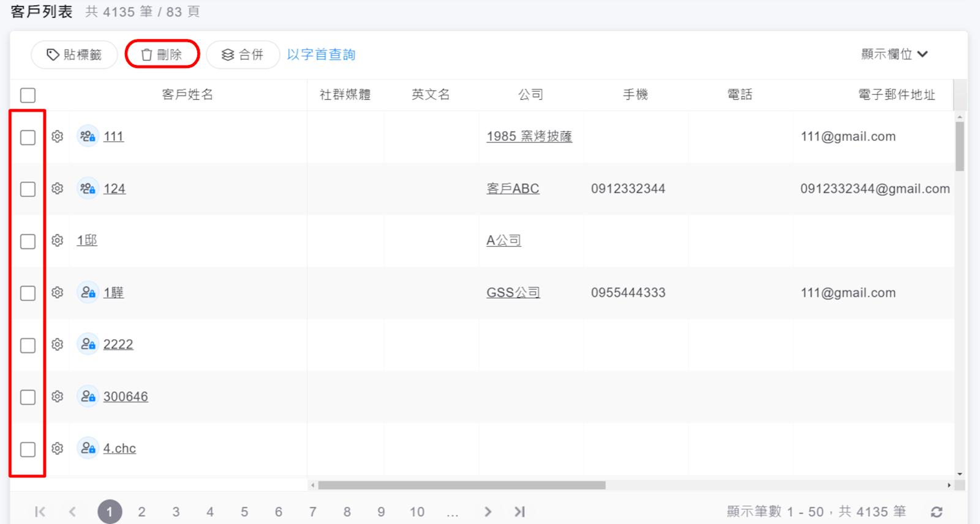Open the 以字首查詢 link
This screenshot has height=524, width=980.
point(321,54)
